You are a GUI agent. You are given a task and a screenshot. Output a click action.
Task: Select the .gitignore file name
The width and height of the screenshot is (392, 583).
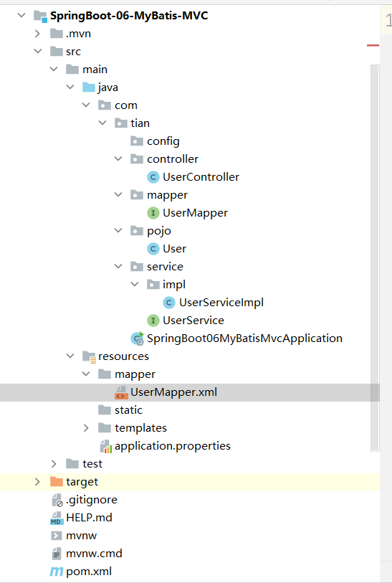pos(92,500)
